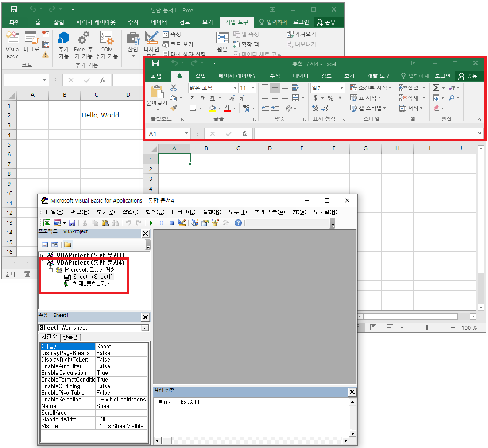The image size is (488, 448).
Task: Click VBA toolbar save icon
Action: (x=72, y=223)
